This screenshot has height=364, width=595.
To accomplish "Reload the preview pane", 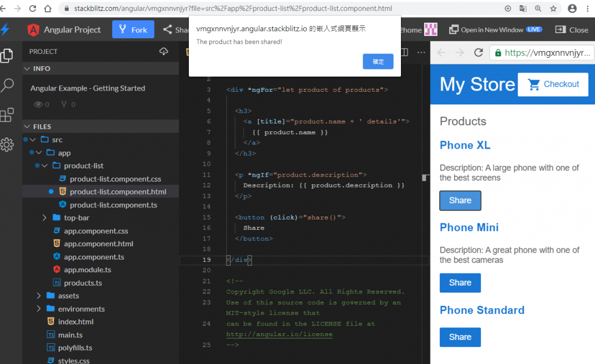I will pos(479,53).
